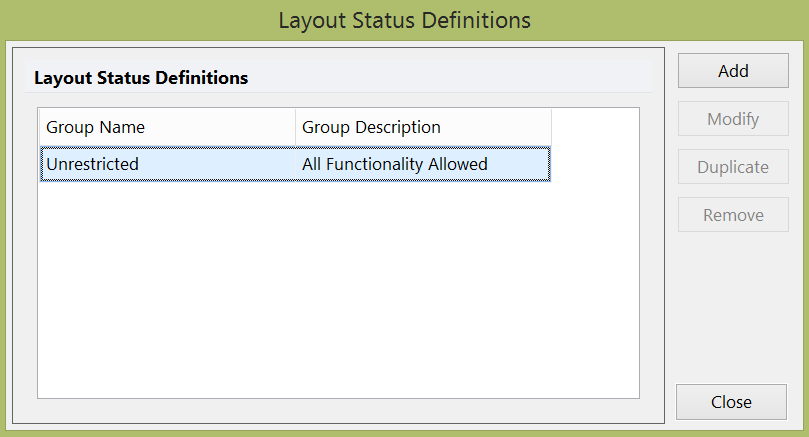Sort by the Group Description column header

click(x=423, y=127)
